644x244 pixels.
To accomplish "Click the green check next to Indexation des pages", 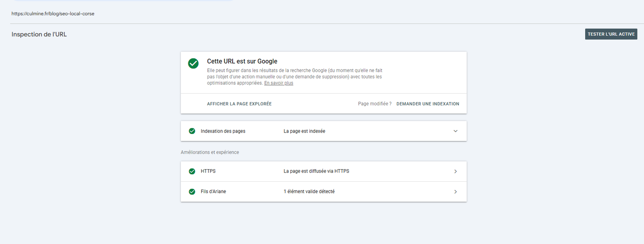I will click(x=192, y=131).
